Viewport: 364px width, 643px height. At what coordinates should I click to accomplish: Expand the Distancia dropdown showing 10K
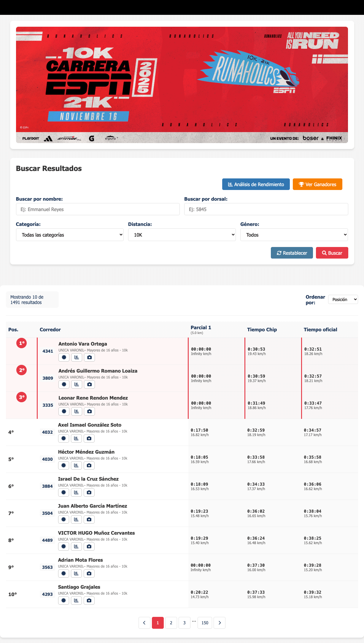(182, 235)
